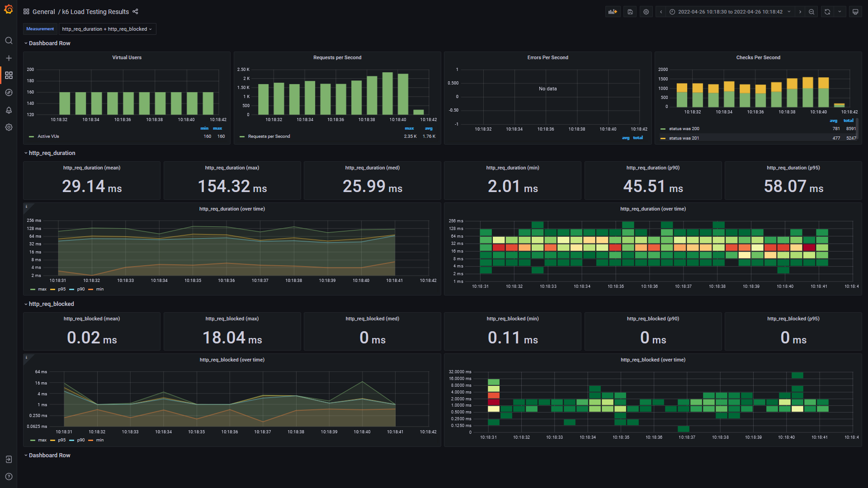This screenshot has width=868, height=488.
Task: Toggle max series in http_req_blocked legend
Action: pyautogui.click(x=42, y=440)
